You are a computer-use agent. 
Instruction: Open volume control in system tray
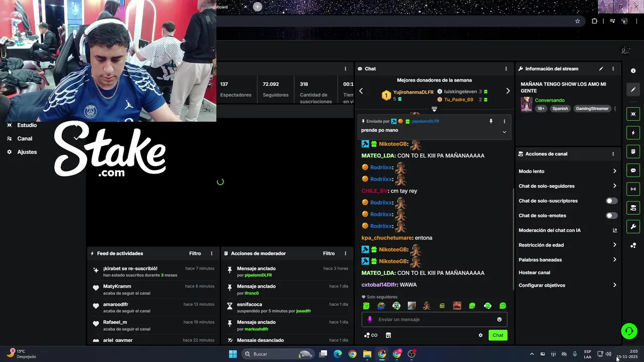608,354
